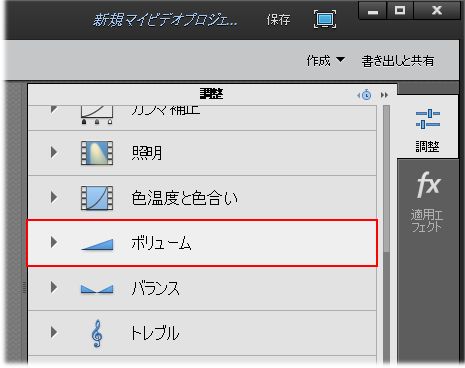465x368 pixels.
Task: Click the project title 新規マイビデオプロジェ...
Action: (x=165, y=20)
